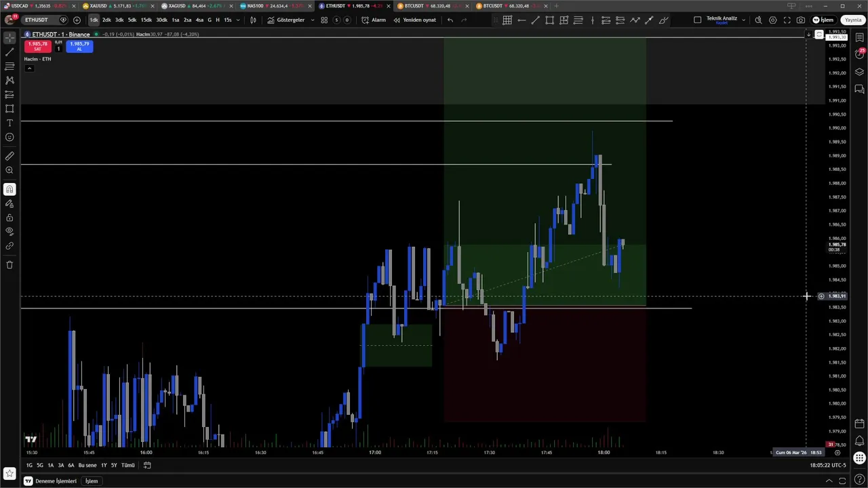Open the chat panel icon
Image resolution: width=868 pixels, height=488 pixels.
859,89
